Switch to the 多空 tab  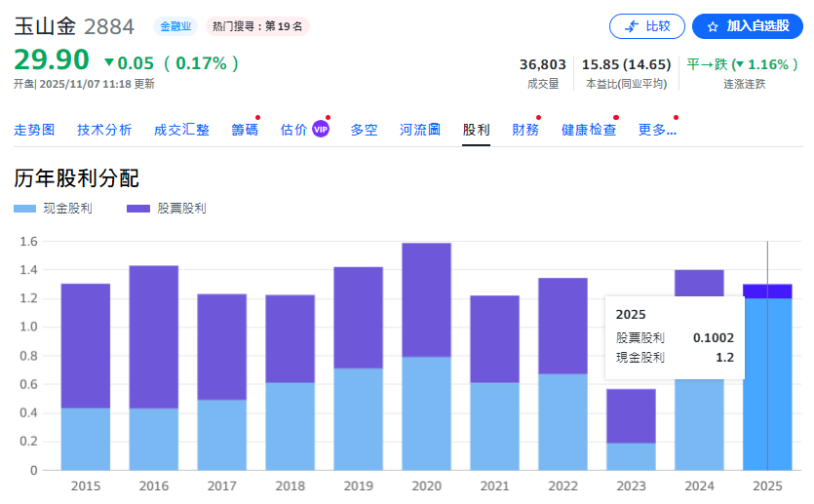coord(364,130)
